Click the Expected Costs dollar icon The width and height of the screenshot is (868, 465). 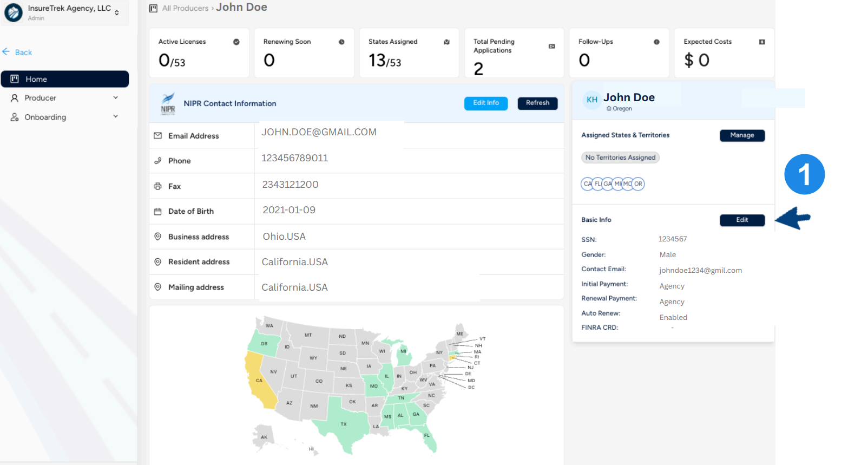pyautogui.click(x=762, y=42)
